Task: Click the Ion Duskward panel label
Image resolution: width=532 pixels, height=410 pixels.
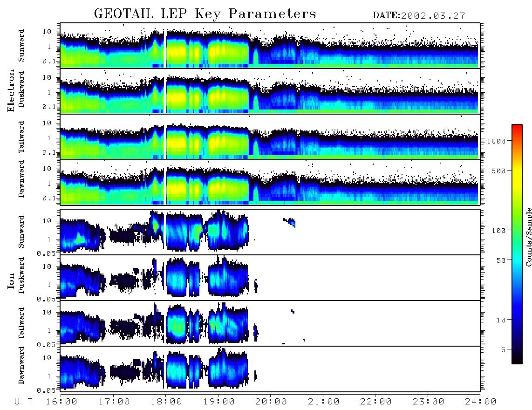Action: 21,276
